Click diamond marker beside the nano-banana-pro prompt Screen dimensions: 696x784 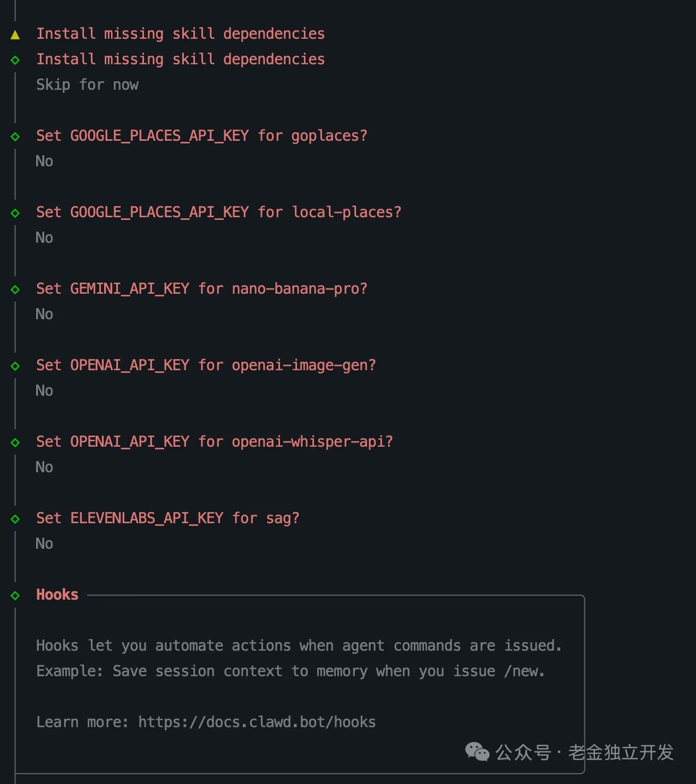point(15,289)
